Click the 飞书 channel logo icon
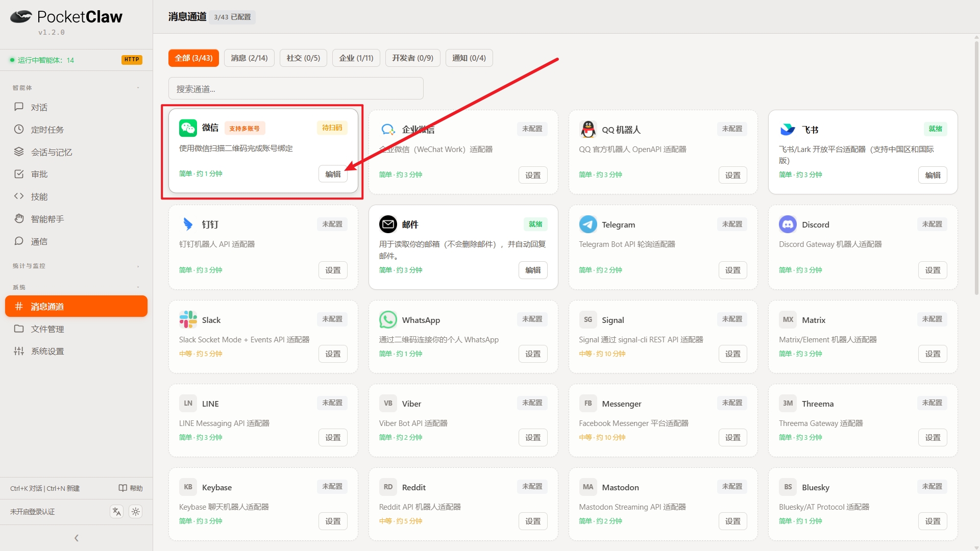This screenshot has height=551, width=980. coord(788,129)
